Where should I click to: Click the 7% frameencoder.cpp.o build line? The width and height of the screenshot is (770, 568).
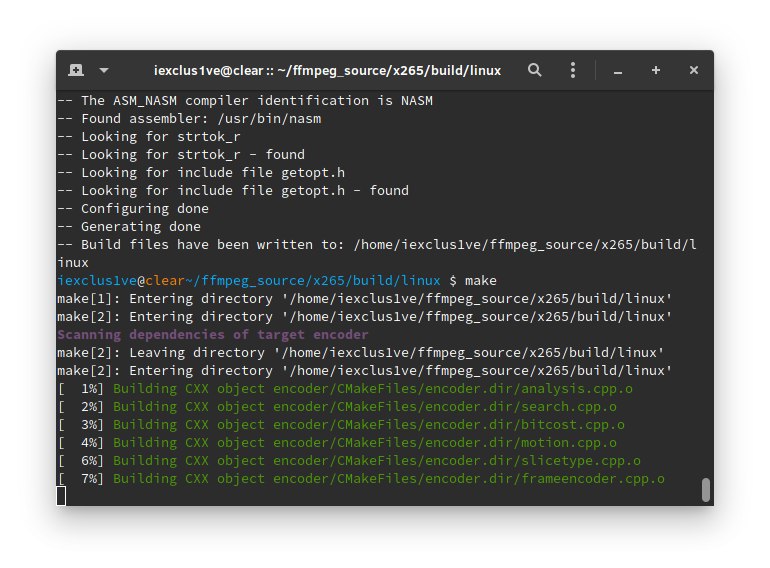(x=361, y=479)
